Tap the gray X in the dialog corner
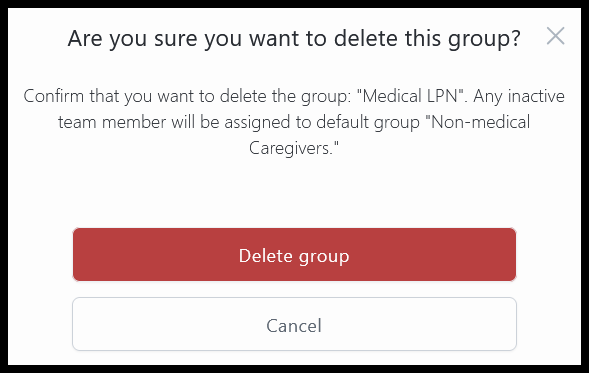The height and width of the screenshot is (373, 589). (x=555, y=36)
